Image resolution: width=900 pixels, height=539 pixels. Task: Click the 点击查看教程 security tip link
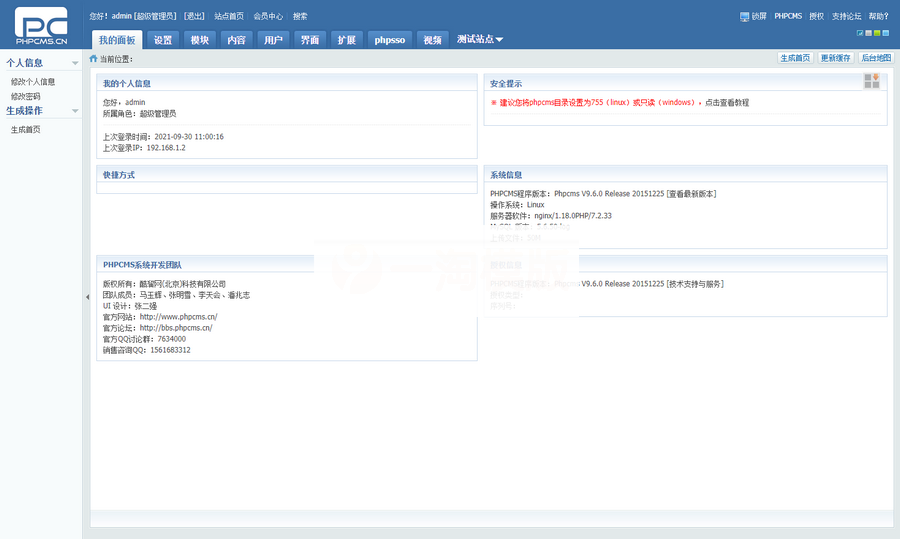726,102
